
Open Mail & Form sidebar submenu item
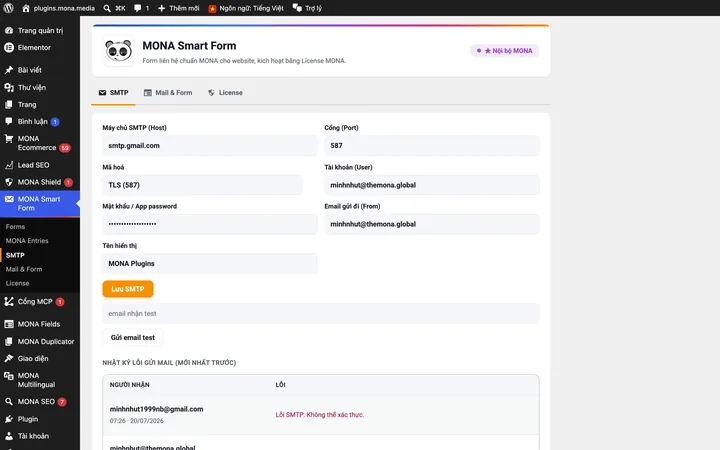24,269
